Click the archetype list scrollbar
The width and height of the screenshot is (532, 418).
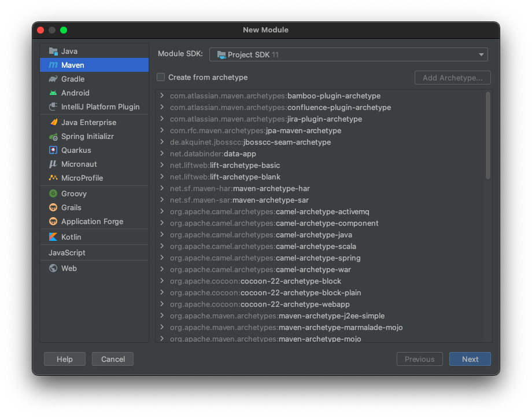click(x=488, y=135)
